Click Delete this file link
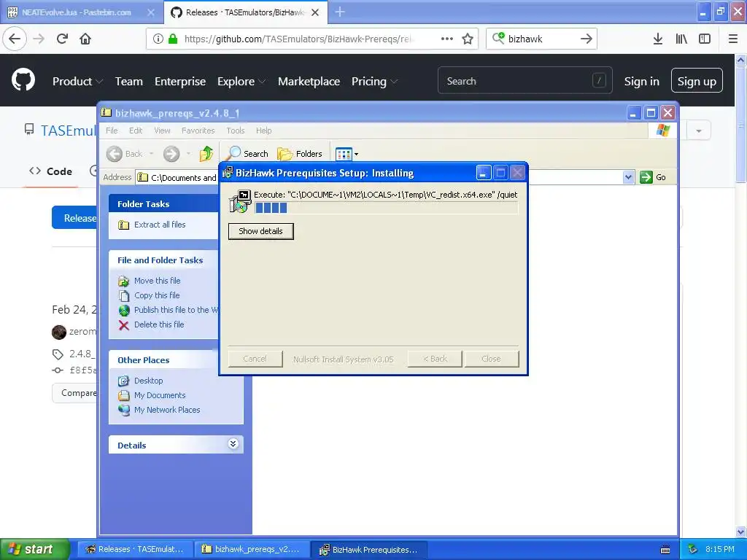This screenshot has width=747, height=560. [x=159, y=324]
